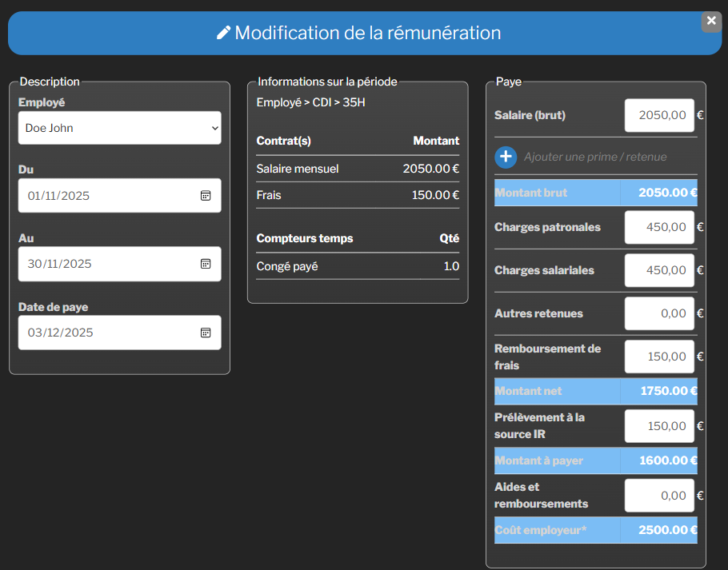Click Ajouter une prime / retenue link
The image size is (728, 570).
click(595, 157)
